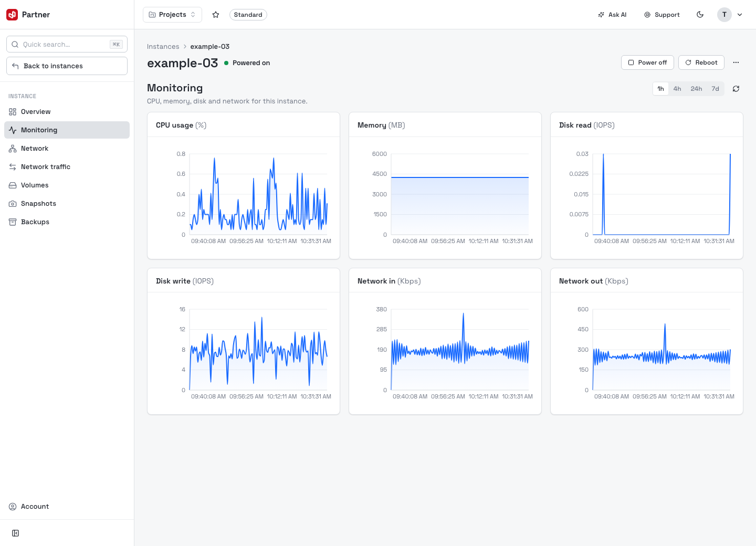The width and height of the screenshot is (756, 546).
Task: Reboot the instance
Action: coord(701,62)
